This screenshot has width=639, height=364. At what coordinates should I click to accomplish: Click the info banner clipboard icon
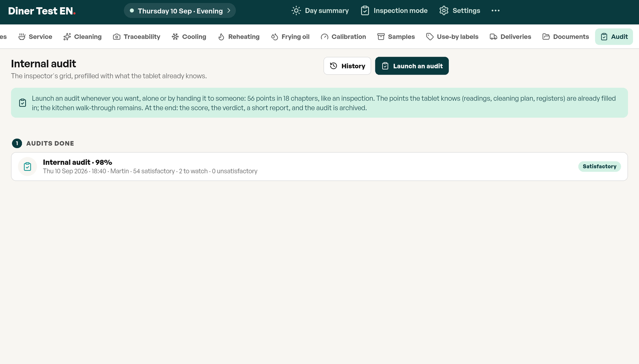click(23, 103)
